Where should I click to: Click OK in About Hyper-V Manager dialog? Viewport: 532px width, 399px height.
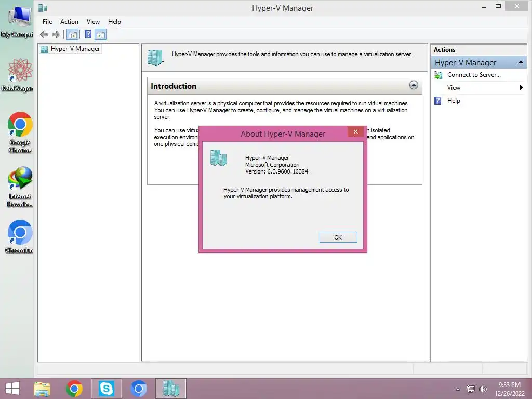[x=338, y=237]
